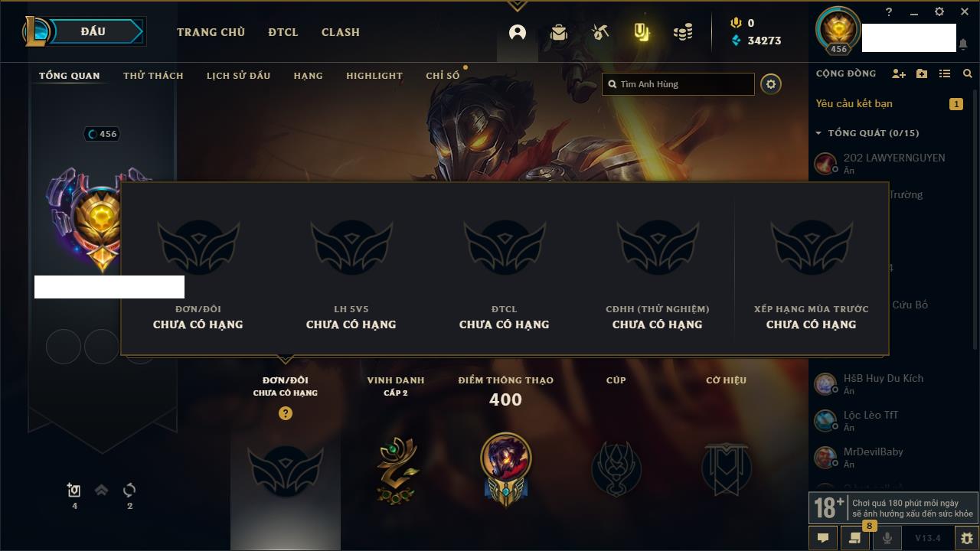Collapse the TỔNG QUÁT friends group
Viewport: 980px width, 551px height.
[x=818, y=133]
